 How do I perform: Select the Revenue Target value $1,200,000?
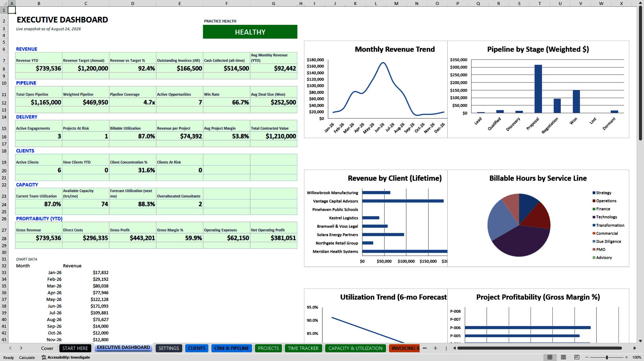(86, 68)
